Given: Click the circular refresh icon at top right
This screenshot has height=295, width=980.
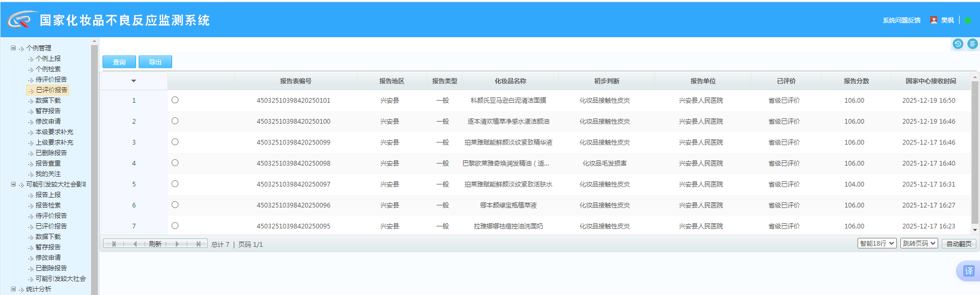Looking at the screenshot, I should 958,44.
